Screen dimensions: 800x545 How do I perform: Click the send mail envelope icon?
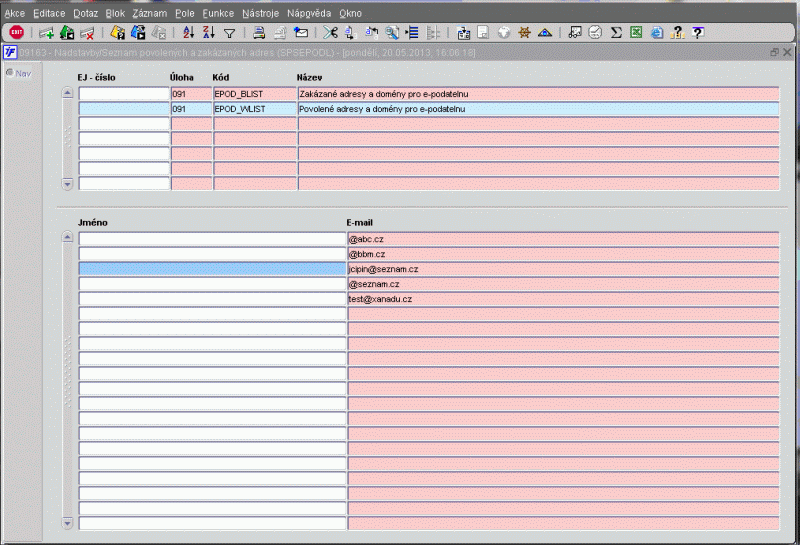pos(301,33)
